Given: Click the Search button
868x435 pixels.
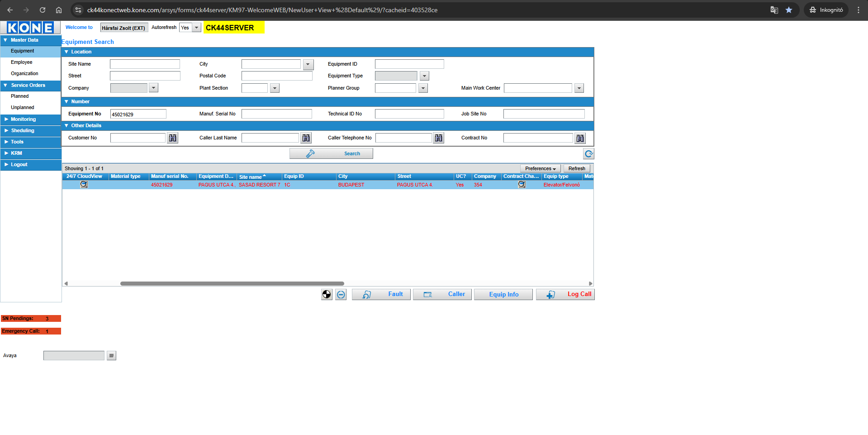Looking at the screenshot, I should point(331,154).
